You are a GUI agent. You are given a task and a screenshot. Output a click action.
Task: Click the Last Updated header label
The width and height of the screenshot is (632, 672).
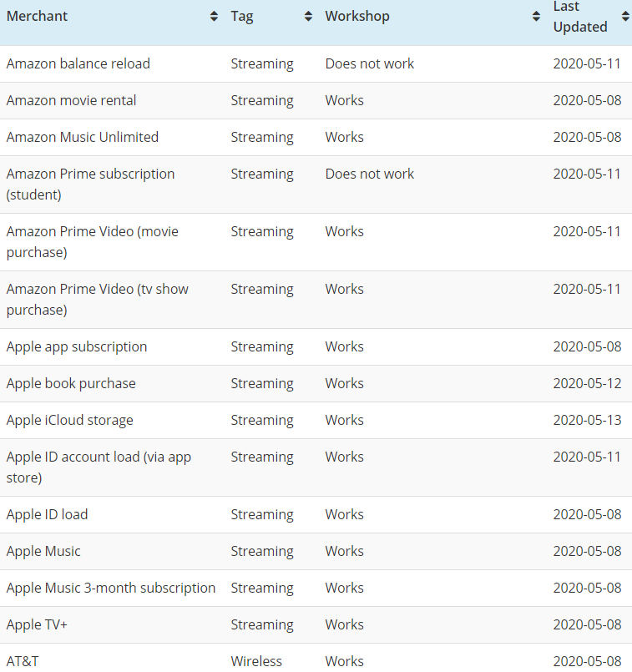click(x=580, y=17)
